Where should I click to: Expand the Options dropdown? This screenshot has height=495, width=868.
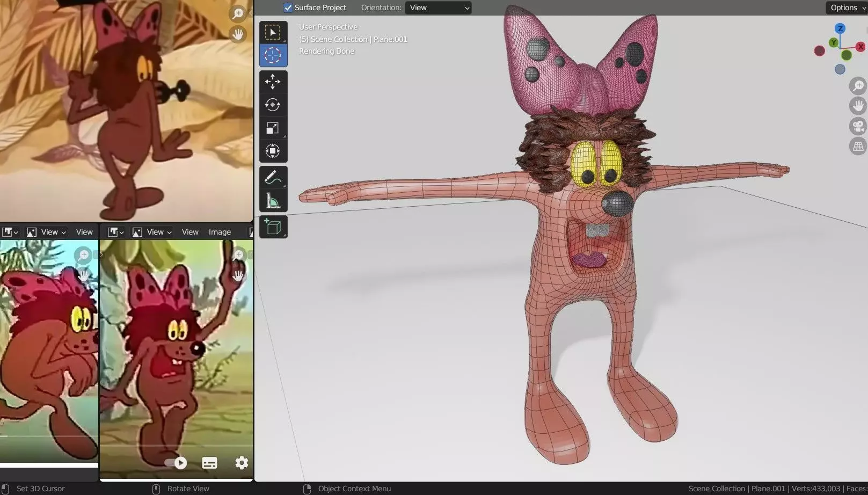tap(847, 8)
